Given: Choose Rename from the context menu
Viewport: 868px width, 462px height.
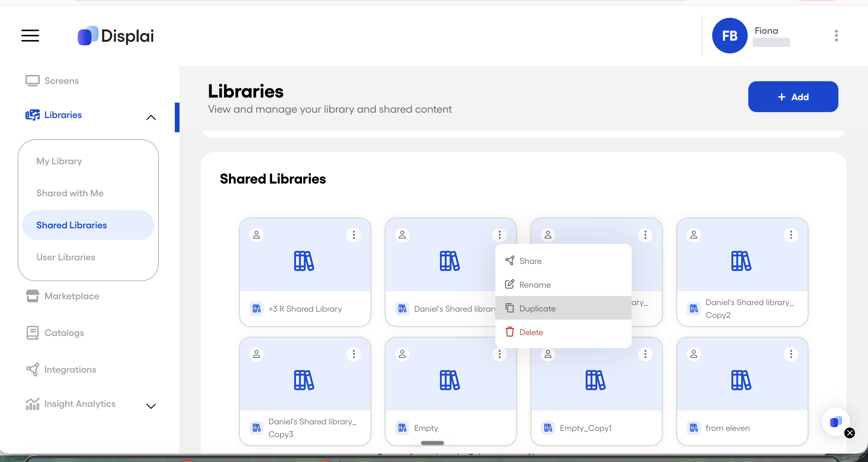Looking at the screenshot, I should [x=563, y=285].
